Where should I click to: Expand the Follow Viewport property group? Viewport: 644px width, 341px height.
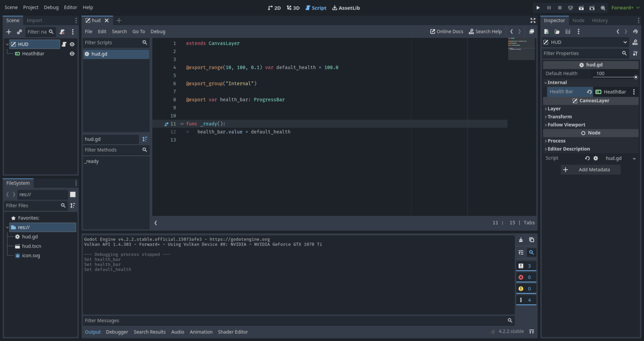(x=566, y=125)
